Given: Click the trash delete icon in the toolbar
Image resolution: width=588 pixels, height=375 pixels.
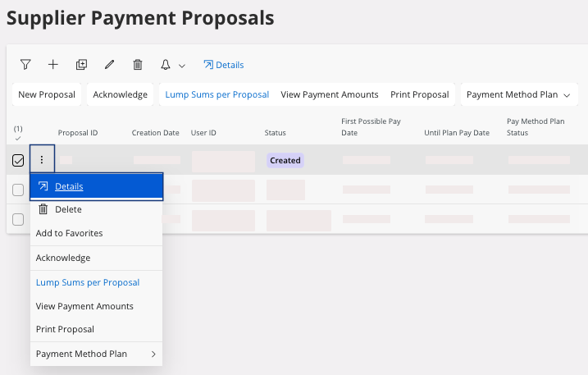Looking at the screenshot, I should click(x=137, y=65).
